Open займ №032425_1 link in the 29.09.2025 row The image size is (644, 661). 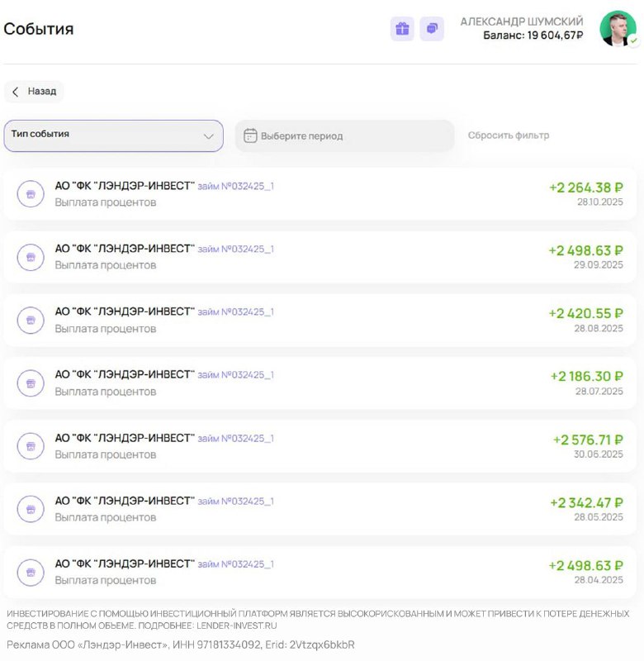coord(236,250)
